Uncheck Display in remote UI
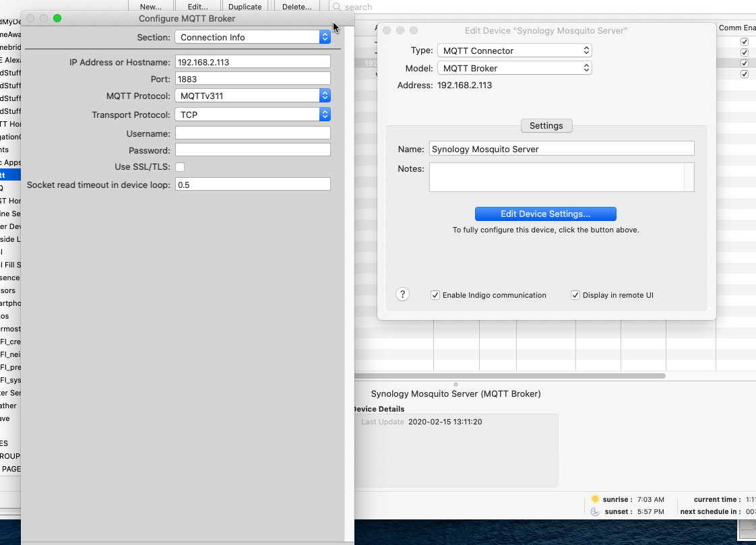This screenshot has height=545, width=756. coord(575,295)
